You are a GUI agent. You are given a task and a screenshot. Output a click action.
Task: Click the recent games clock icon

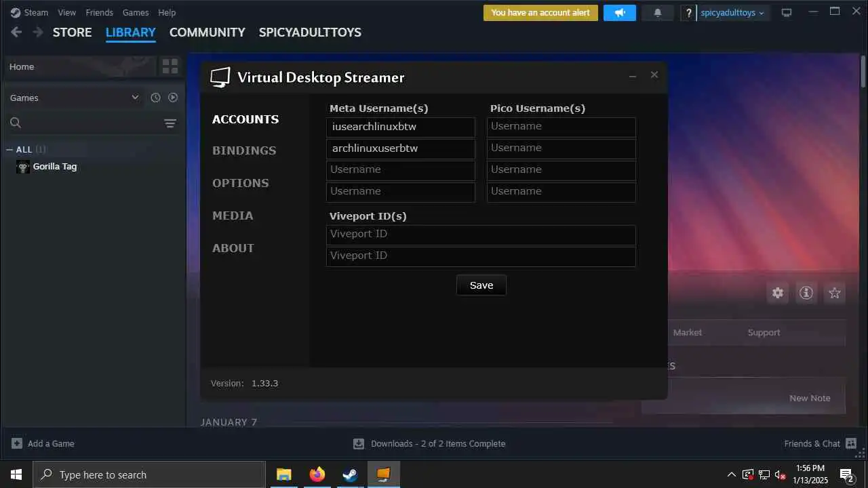[155, 98]
